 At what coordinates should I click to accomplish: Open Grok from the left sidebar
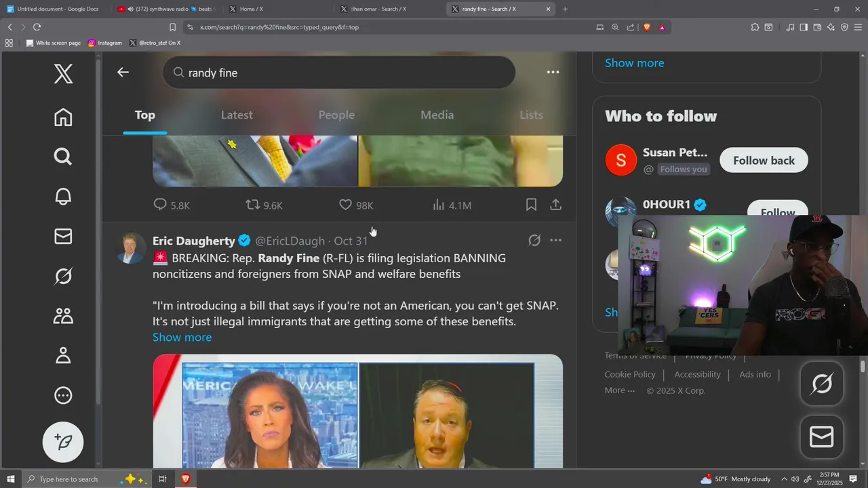pyautogui.click(x=63, y=276)
